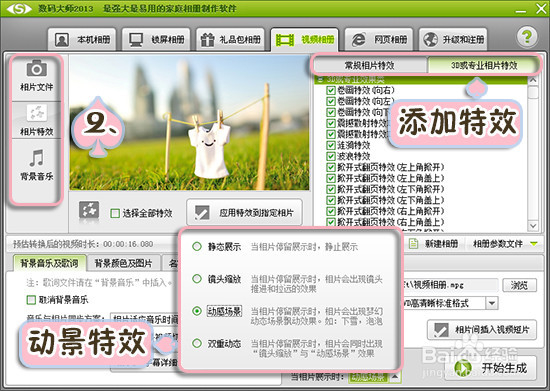Click the green play icon on 开始生成
Screen dimensions: 550x391
click(x=463, y=368)
